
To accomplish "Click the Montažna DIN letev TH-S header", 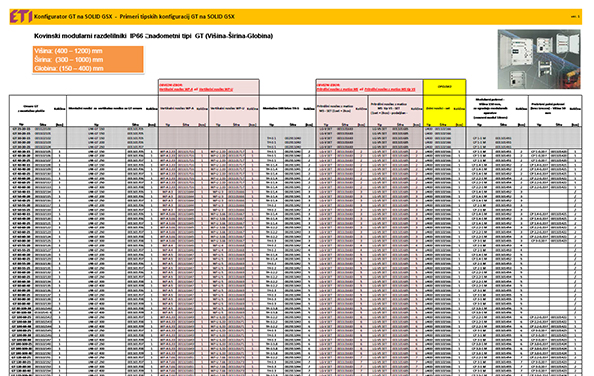I will (x=281, y=108).
